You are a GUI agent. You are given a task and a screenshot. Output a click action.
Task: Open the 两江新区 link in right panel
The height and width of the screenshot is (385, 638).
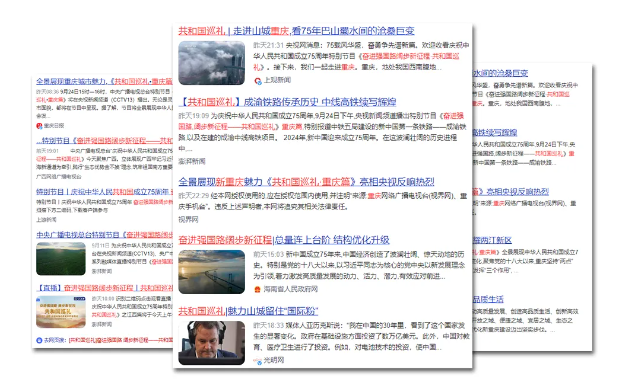pos(492,240)
